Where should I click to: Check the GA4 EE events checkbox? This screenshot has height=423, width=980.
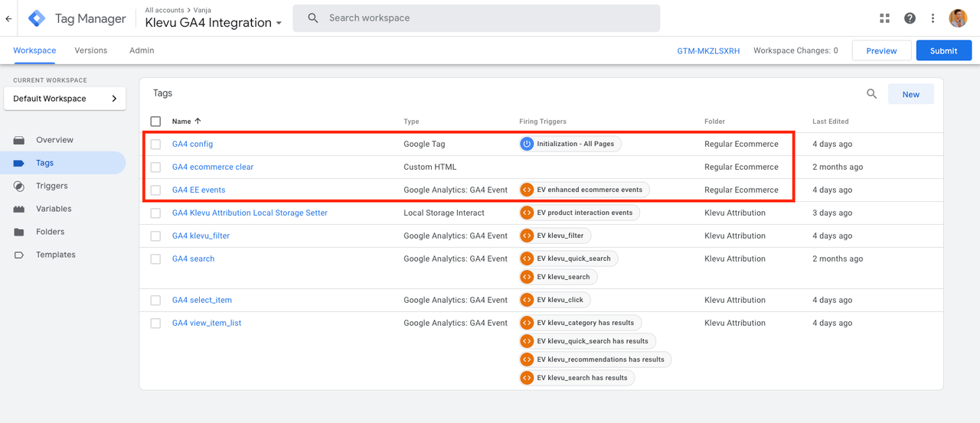(156, 190)
